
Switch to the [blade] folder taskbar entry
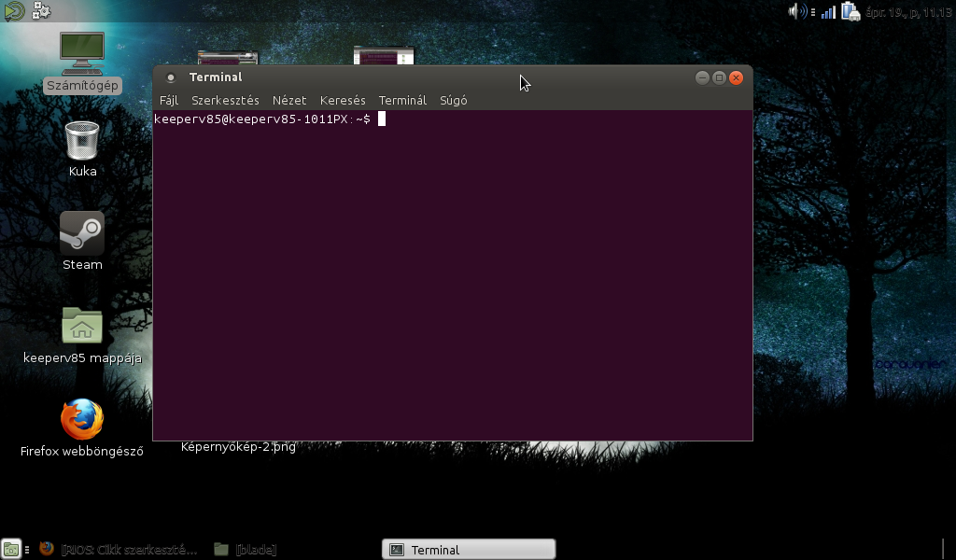click(x=246, y=550)
